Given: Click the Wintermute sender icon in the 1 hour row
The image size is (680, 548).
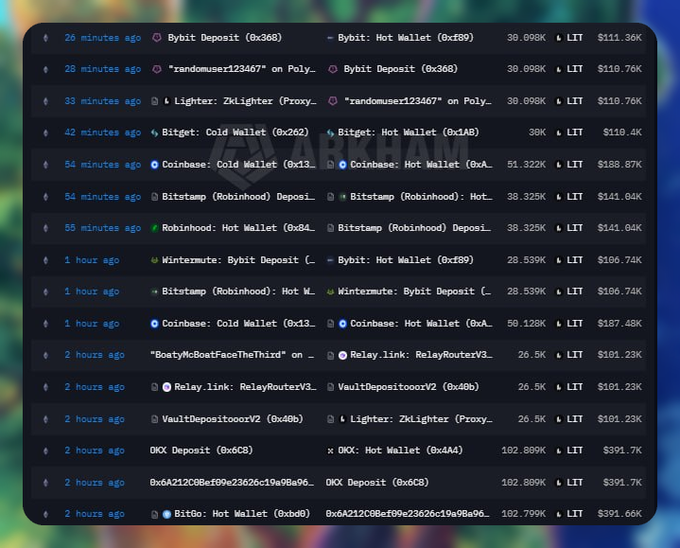Looking at the screenshot, I should point(154,260).
